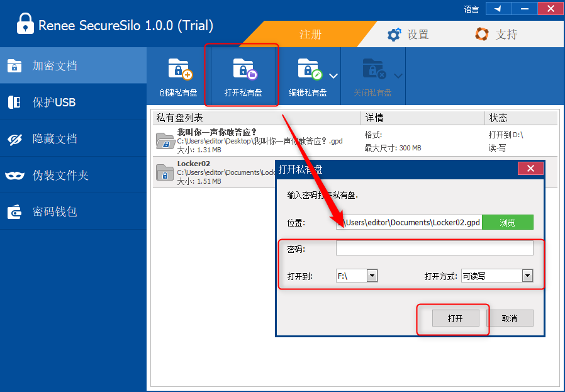The height and width of the screenshot is (392, 565).
Task: Select the Locker02 row in list
Action: pos(214,172)
